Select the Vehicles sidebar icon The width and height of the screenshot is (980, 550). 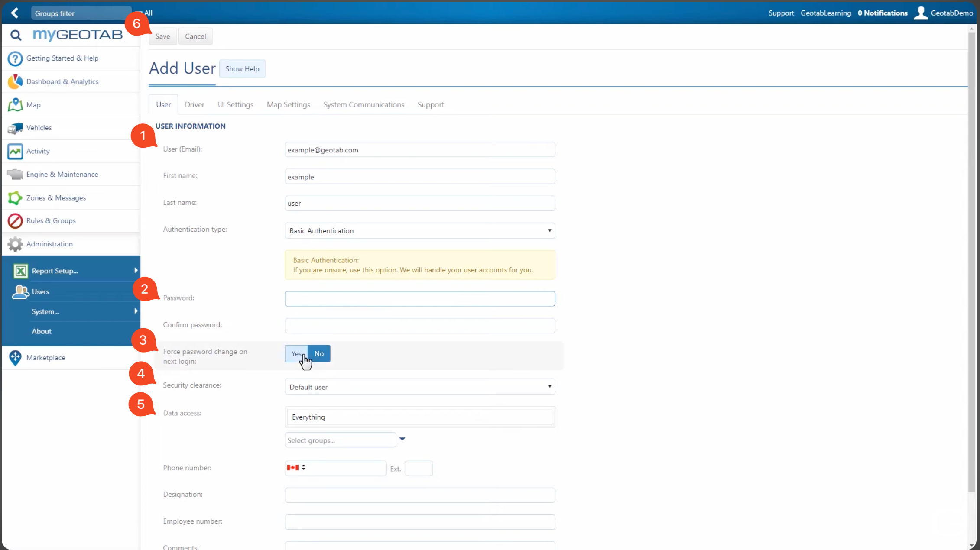(x=15, y=128)
